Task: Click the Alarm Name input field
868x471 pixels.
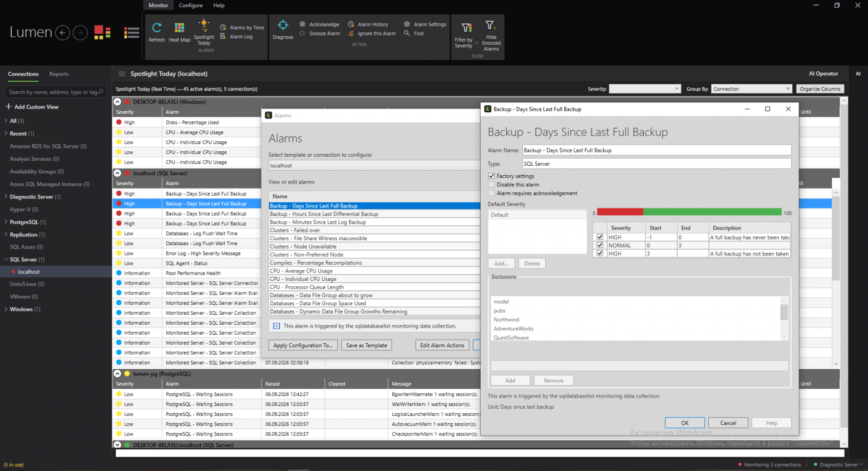Action: pyautogui.click(x=657, y=150)
